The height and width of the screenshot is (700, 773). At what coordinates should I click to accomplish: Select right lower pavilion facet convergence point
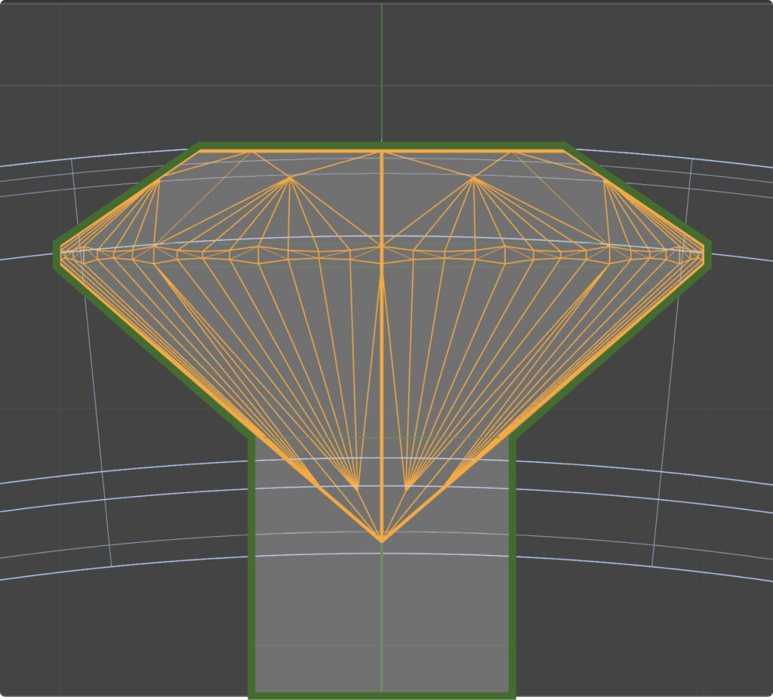click(407, 486)
